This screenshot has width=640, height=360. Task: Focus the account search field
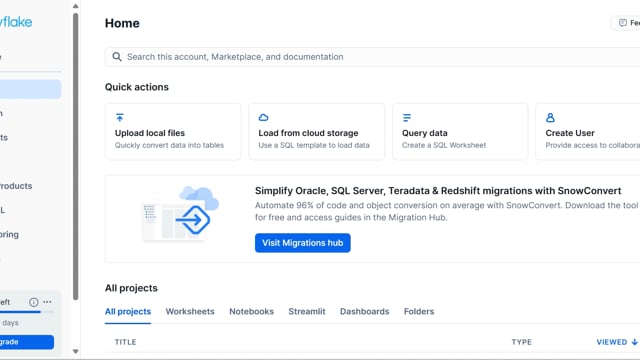[372, 57]
